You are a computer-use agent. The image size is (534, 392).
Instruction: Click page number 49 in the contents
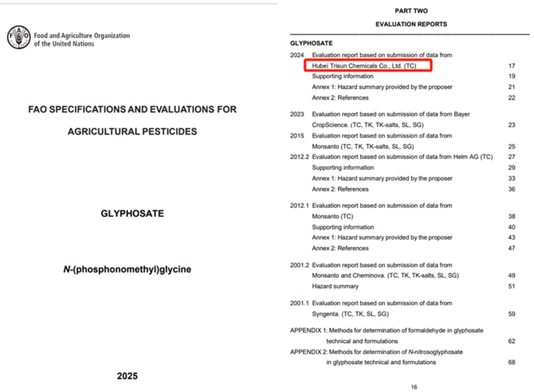tap(511, 276)
